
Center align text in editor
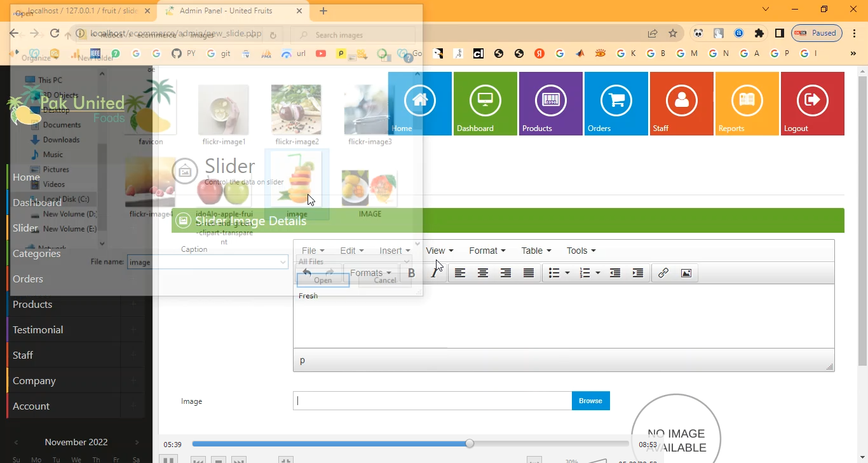pyautogui.click(x=483, y=273)
